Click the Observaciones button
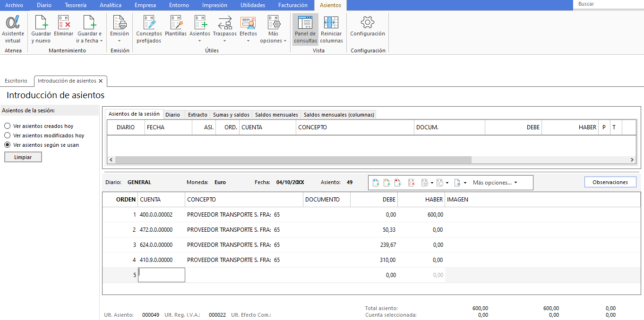This screenshot has width=644, height=320. click(x=610, y=182)
